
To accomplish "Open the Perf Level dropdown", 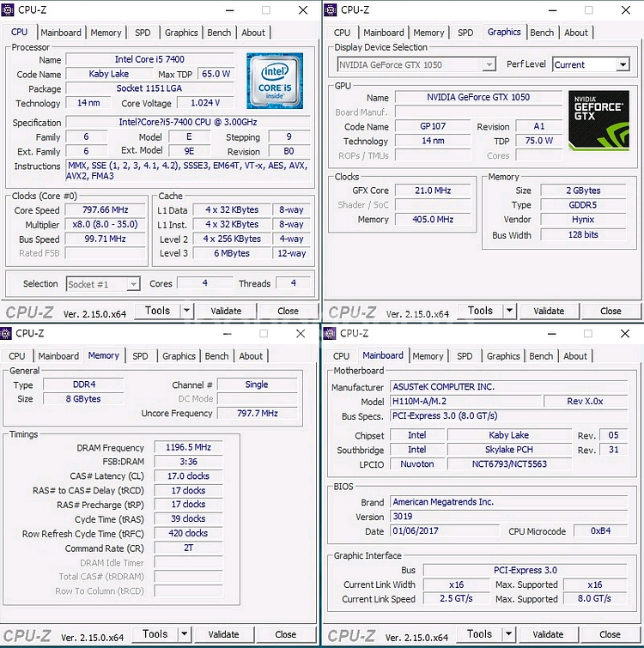I will tap(622, 64).
